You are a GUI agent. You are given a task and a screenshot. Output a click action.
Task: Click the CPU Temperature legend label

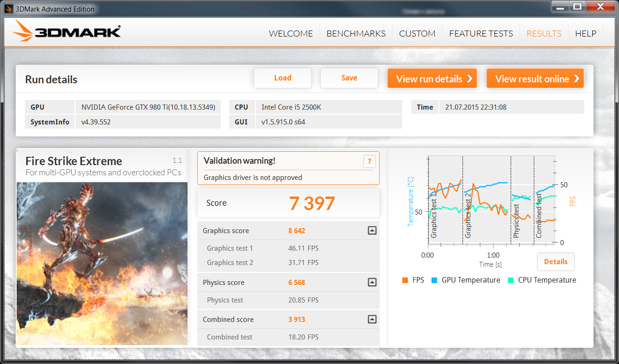tap(547, 280)
